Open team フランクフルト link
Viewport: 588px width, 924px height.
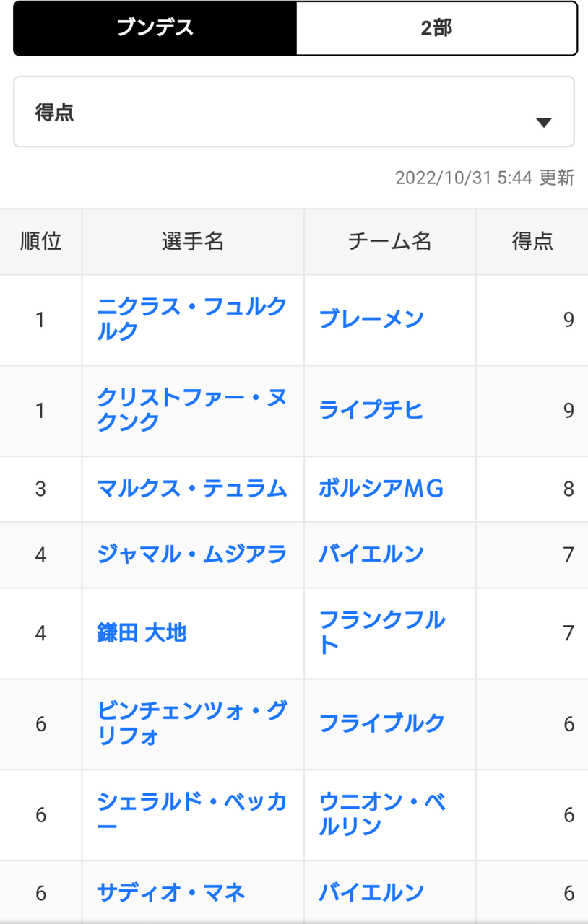(x=382, y=633)
